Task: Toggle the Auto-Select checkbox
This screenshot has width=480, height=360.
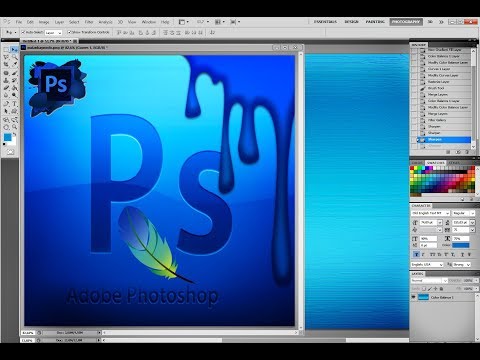Action: (x=23, y=32)
